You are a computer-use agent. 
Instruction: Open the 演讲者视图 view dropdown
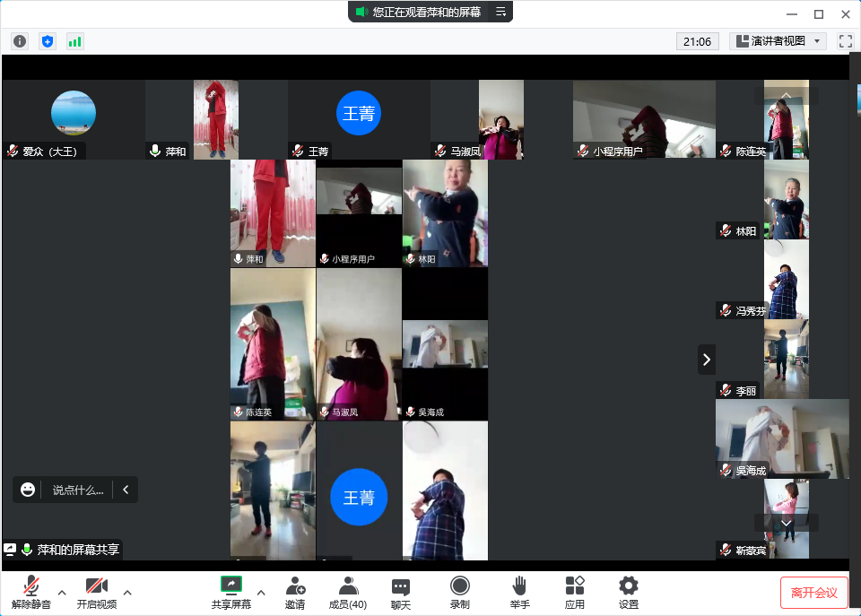tap(778, 41)
